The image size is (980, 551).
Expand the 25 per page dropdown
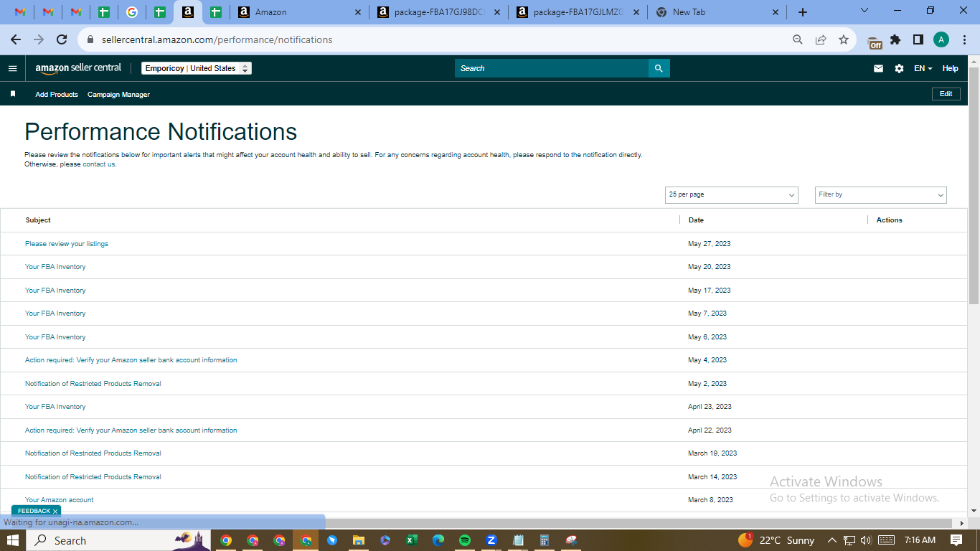pyautogui.click(x=732, y=194)
